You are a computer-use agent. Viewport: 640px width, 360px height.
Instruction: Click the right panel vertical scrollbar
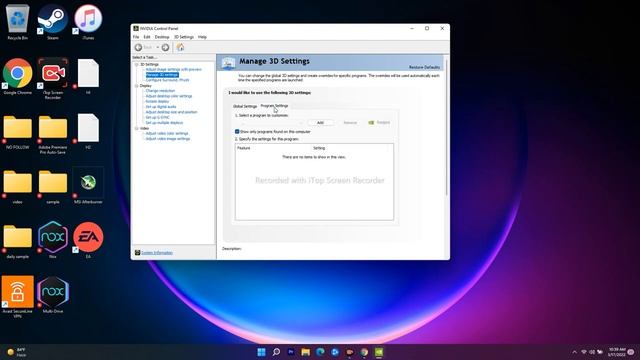coord(446,127)
